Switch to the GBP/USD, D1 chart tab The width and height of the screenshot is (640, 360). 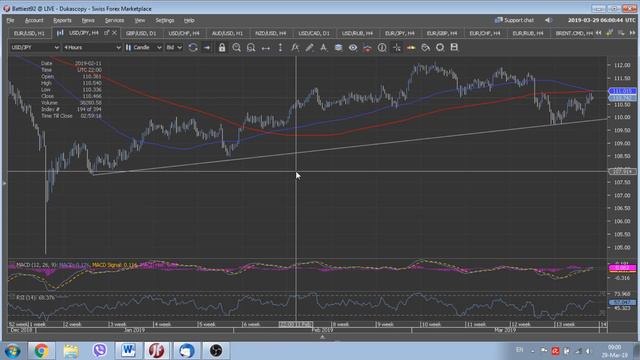point(141,33)
